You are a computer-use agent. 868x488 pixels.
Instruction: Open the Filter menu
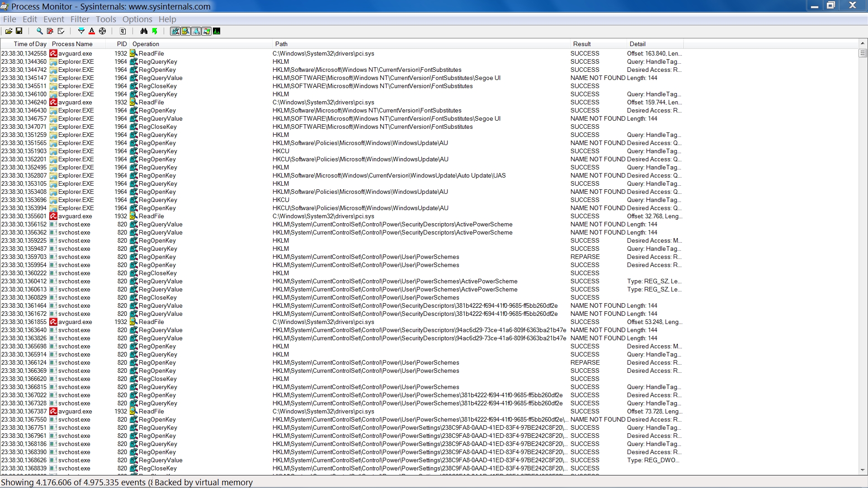[x=80, y=19]
